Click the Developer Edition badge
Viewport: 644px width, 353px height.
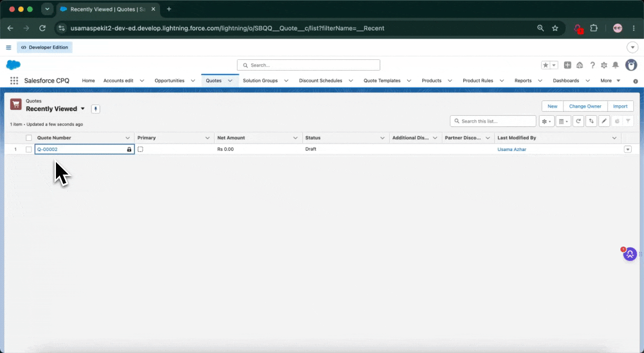click(x=45, y=48)
